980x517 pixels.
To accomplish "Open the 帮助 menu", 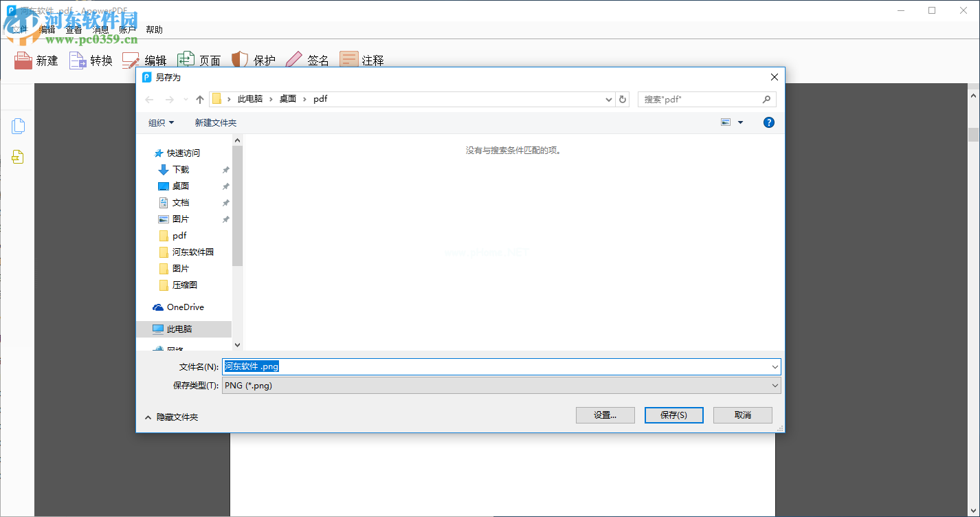I will (x=155, y=30).
